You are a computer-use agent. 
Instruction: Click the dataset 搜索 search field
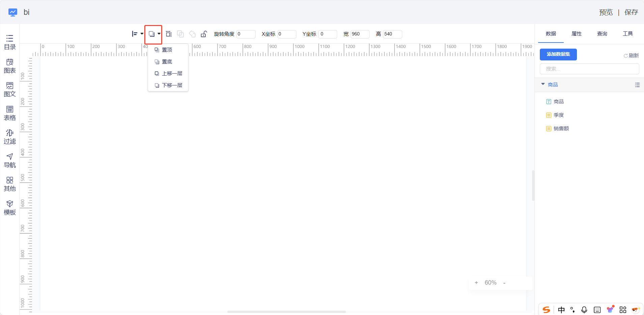(x=589, y=69)
